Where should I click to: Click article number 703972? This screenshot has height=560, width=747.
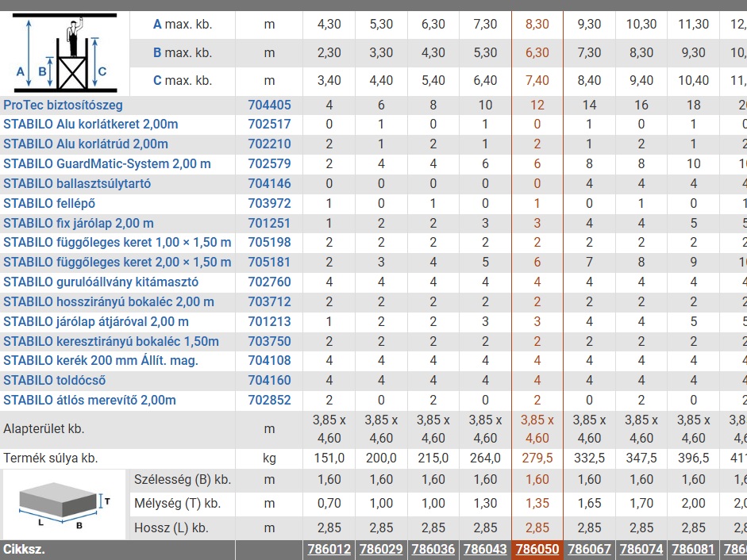(269, 204)
